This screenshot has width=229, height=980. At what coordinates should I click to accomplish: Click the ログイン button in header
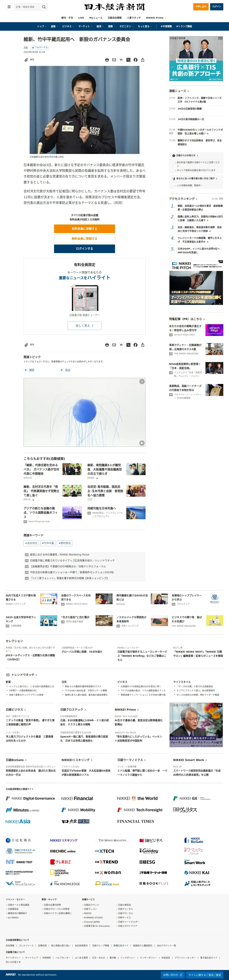217,6
